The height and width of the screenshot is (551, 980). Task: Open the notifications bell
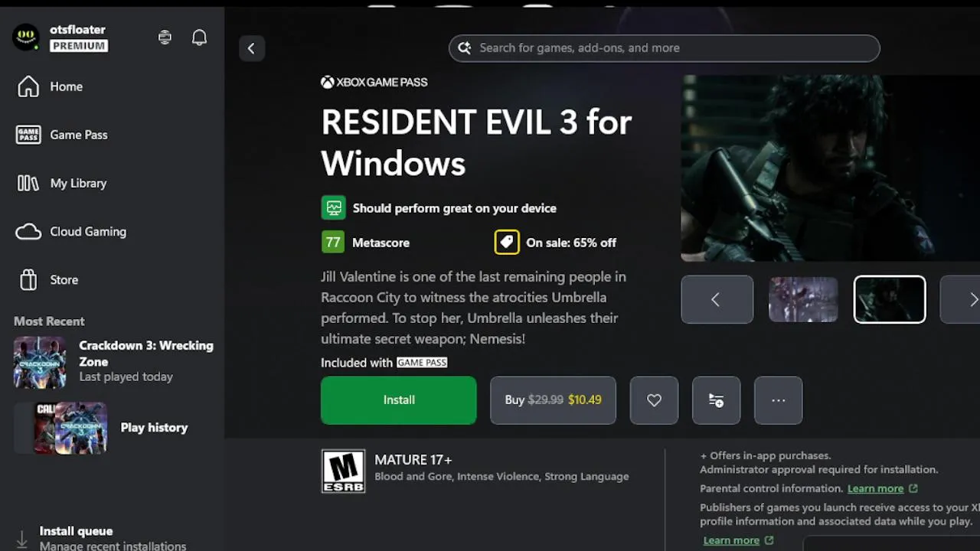199,37
